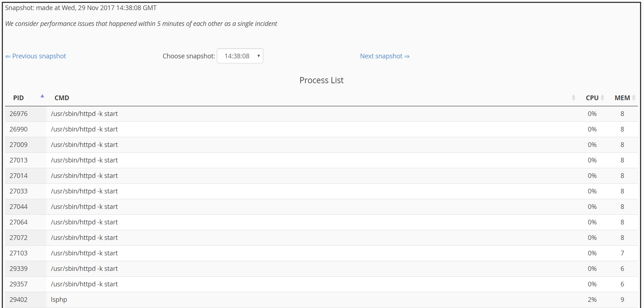Click the PID column header label
The height and width of the screenshot is (308, 644).
tap(18, 98)
